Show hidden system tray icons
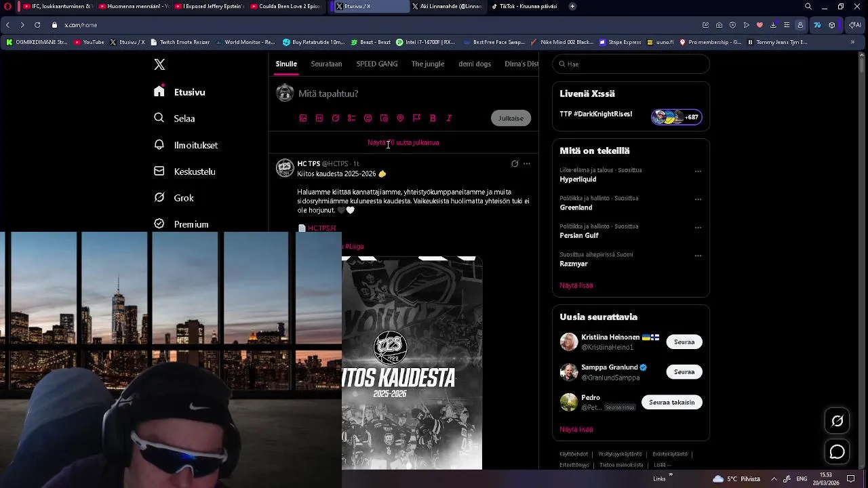The image size is (868, 488). point(774,479)
